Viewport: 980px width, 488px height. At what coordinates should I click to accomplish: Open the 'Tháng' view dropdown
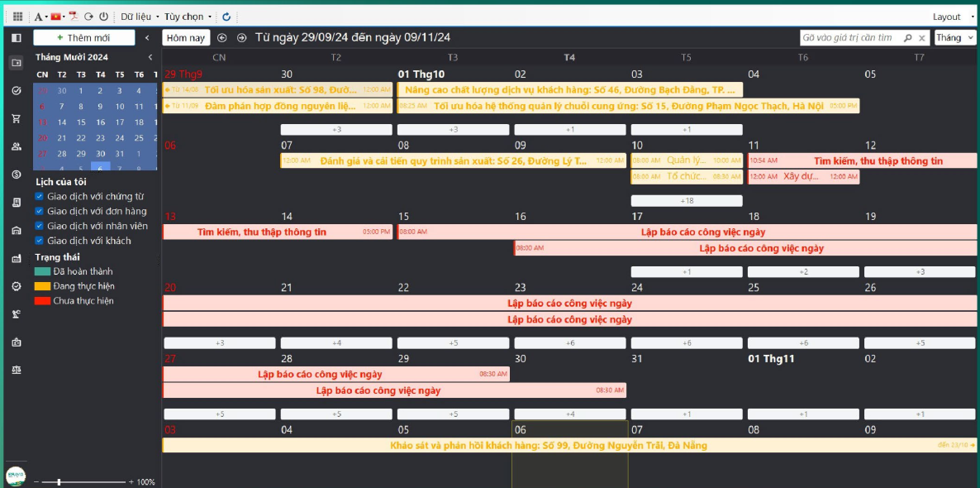click(x=954, y=38)
